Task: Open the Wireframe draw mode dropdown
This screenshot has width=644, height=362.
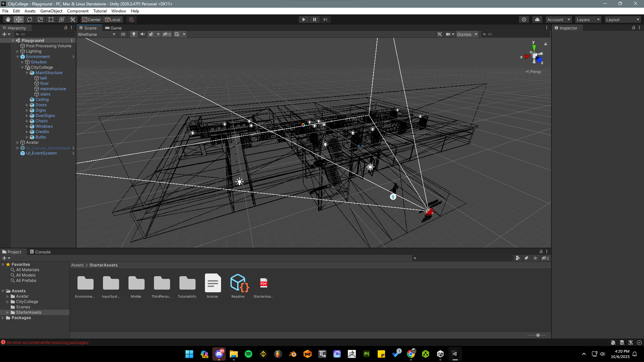Action: [x=97, y=34]
